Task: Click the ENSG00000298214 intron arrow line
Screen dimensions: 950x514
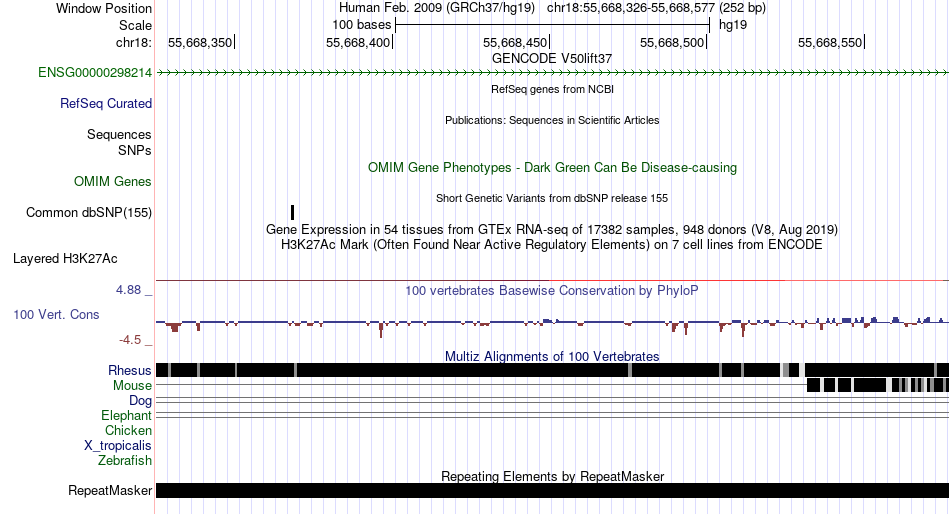Action: click(x=552, y=73)
